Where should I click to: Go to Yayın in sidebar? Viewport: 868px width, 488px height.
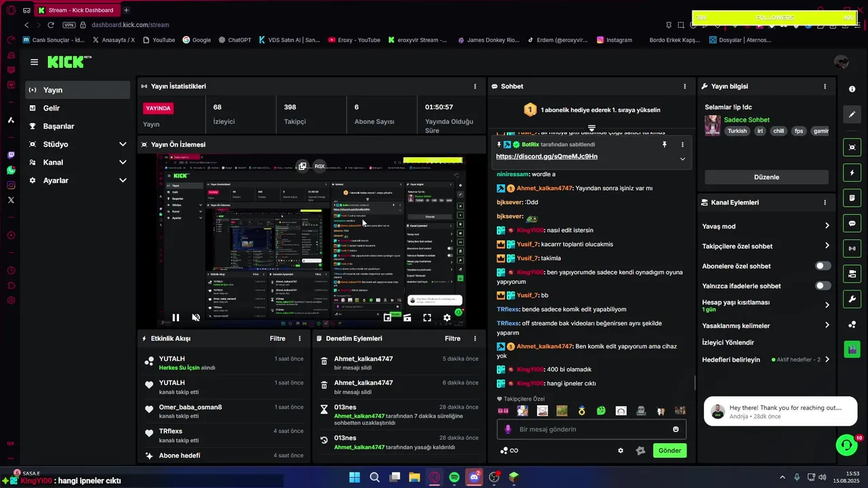point(78,89)
